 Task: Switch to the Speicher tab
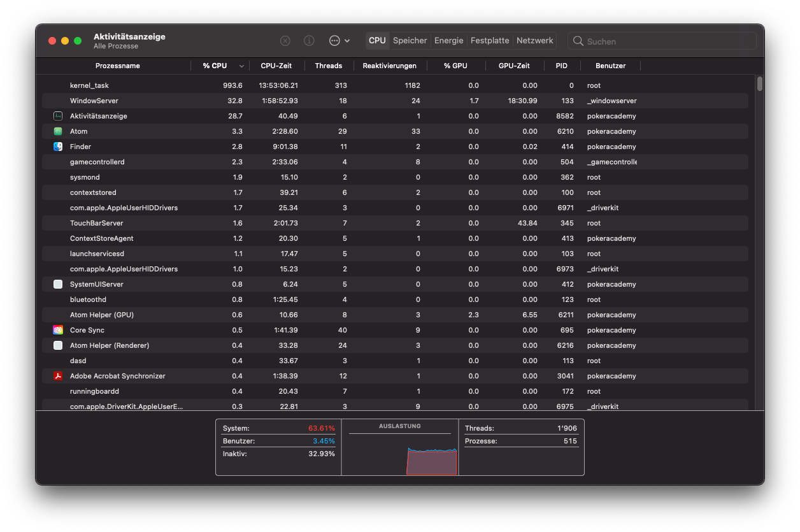pyautogui.click(x=410, y=41)
